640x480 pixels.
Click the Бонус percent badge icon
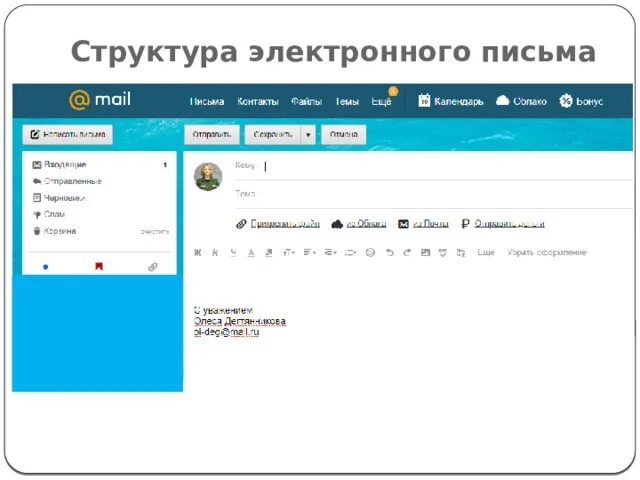point(566,100)
